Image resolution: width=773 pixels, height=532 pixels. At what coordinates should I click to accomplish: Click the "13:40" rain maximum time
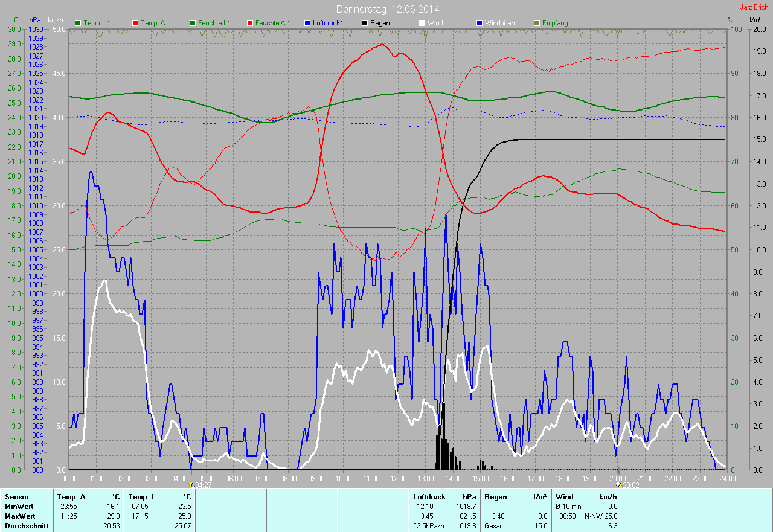pyautogui.click(x=496, y=516)
